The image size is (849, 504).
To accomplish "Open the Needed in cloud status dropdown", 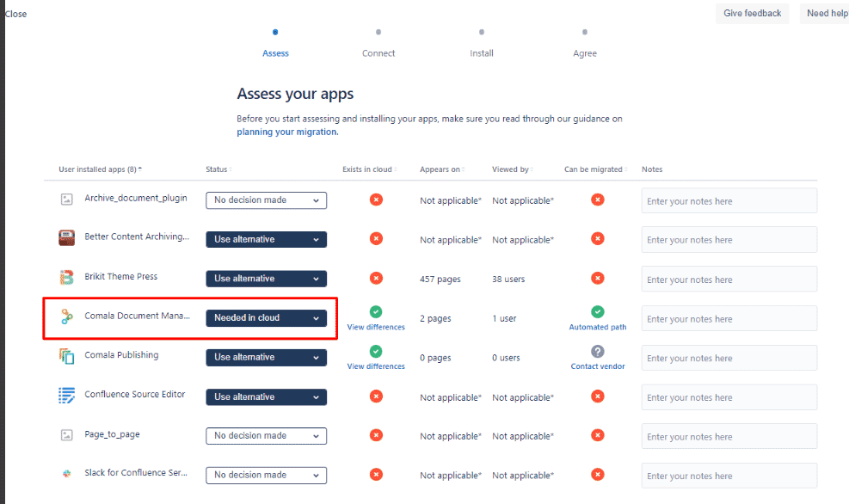I will tap(266, 317).
